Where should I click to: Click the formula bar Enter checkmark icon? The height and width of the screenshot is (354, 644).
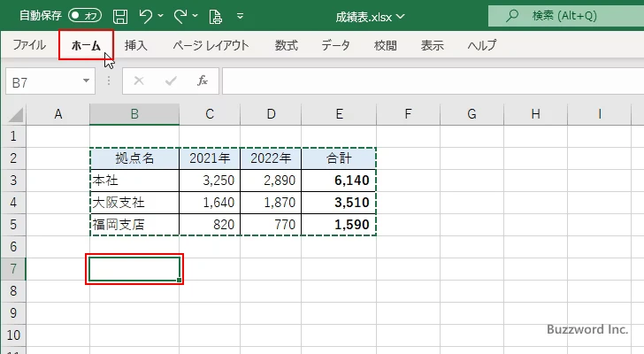point(171,81)
